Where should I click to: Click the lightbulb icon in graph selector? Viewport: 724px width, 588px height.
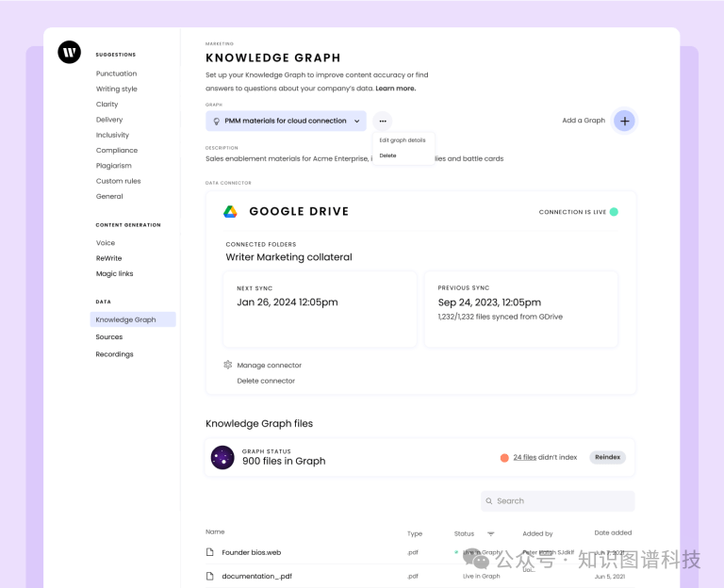click(x=216, y=121)
